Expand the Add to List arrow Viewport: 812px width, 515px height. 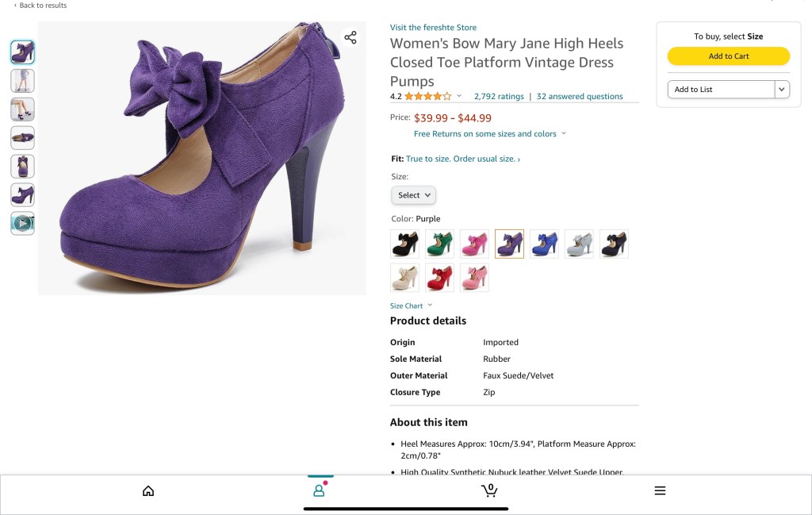click(x=782, y=90)
